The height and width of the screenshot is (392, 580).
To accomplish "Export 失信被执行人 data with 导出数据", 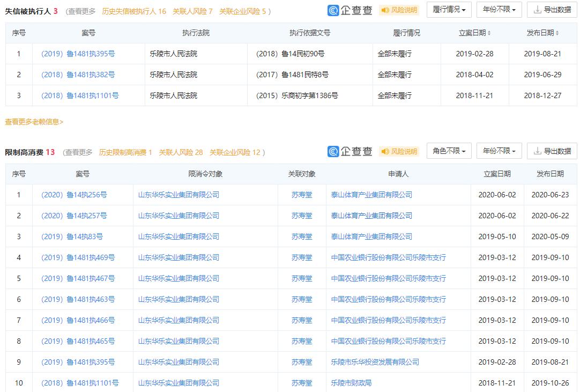I will click(x=552, y=10).
